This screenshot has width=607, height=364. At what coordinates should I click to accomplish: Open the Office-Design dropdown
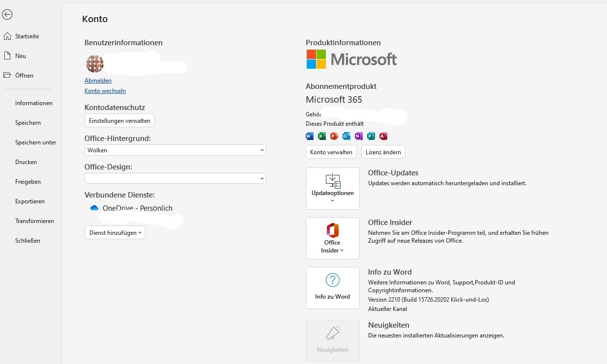click(x=262, y=178)
